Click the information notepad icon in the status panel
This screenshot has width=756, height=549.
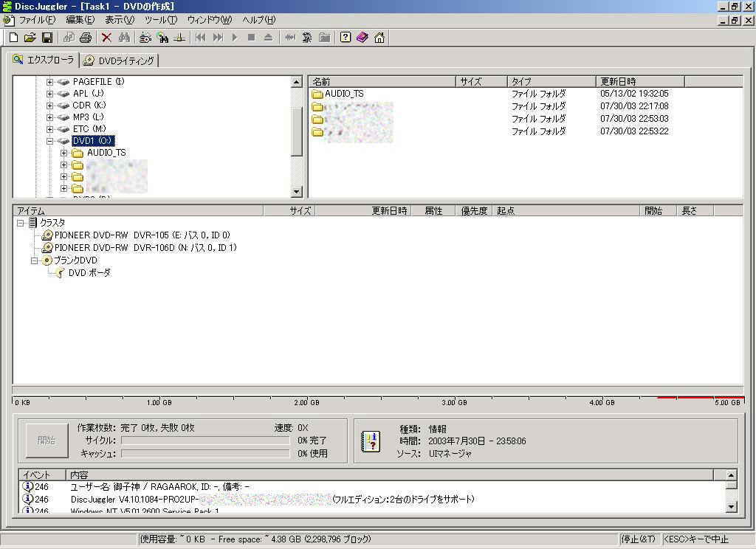coord(371,441)
